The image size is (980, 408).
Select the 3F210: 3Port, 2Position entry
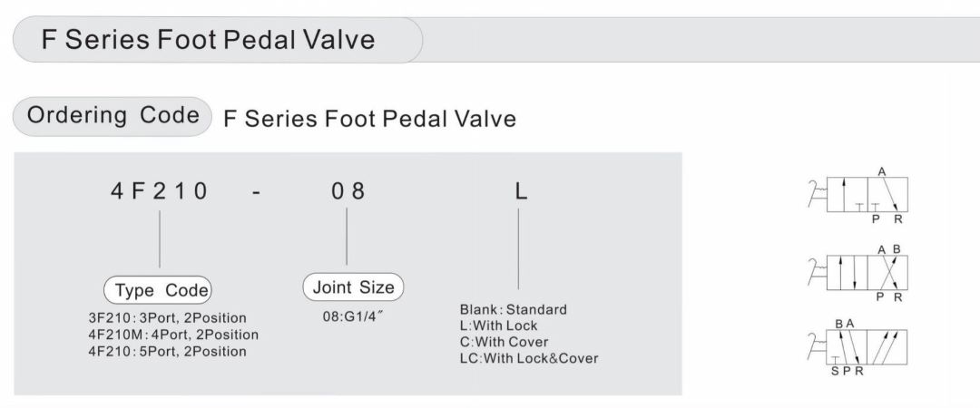(162, 318)
